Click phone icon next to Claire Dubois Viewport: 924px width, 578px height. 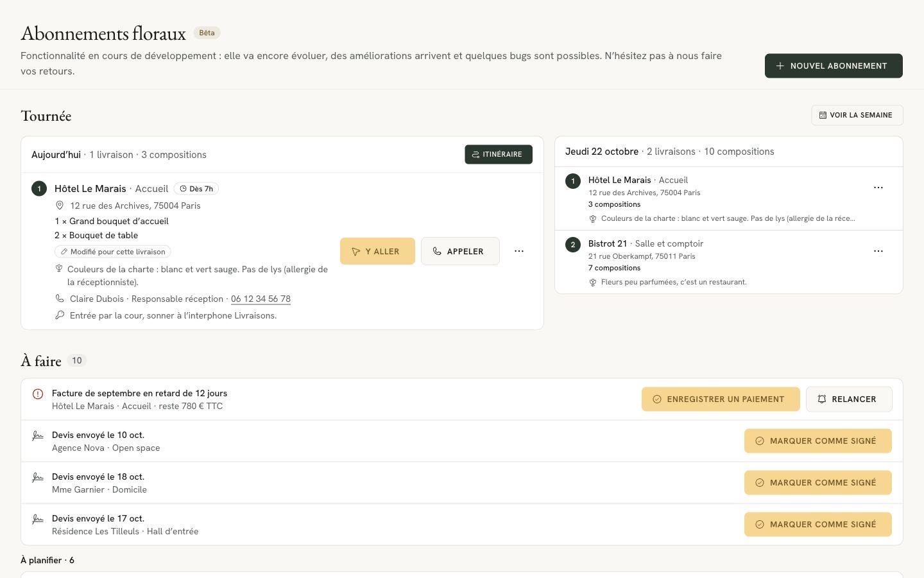click(x=60, y=299)
